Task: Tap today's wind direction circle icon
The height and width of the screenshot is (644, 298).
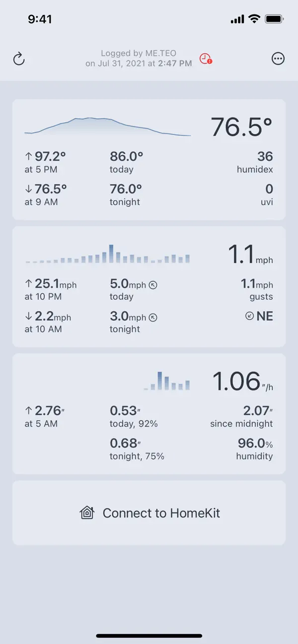Action: [153, 285]
